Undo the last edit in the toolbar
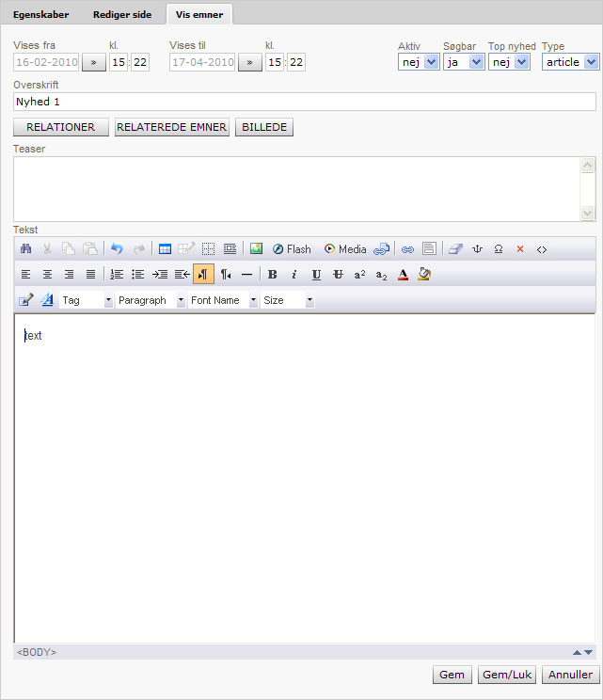 pyautogui.click(x=117, y=249)
